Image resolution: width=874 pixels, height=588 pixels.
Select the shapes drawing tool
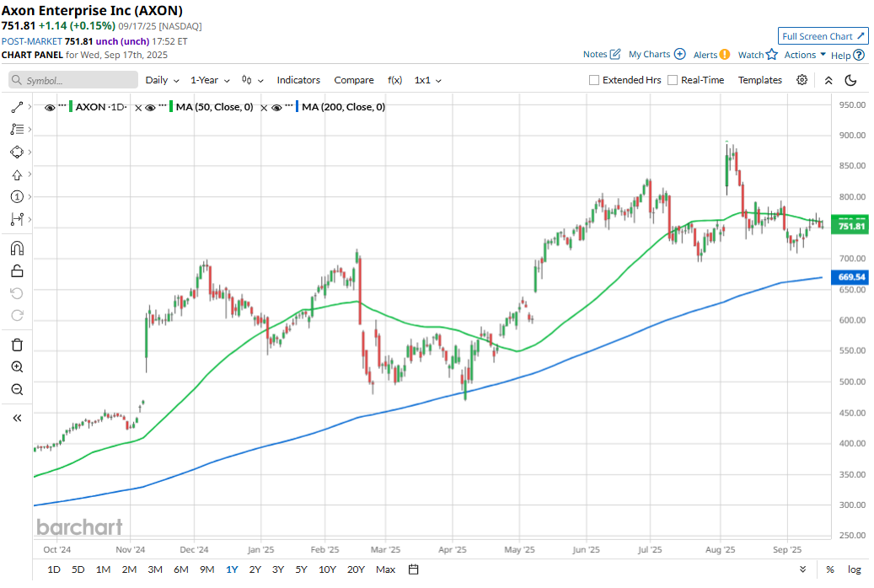click(17, 152)
